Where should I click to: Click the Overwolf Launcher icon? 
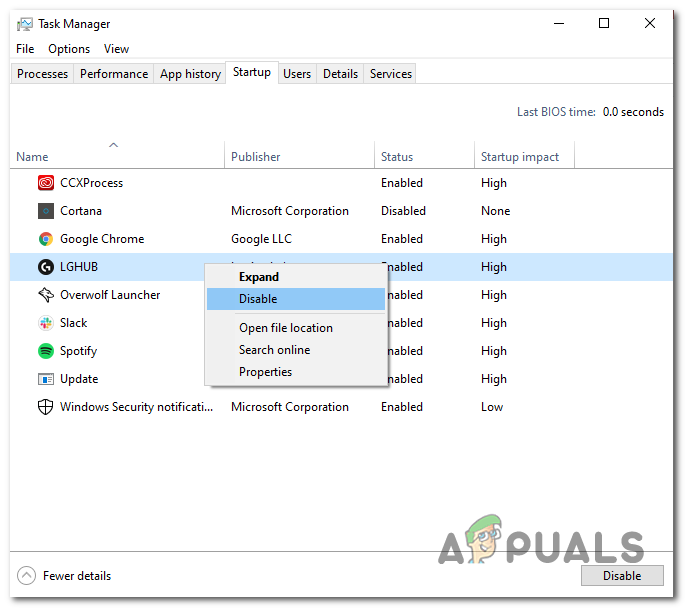pos(46,295)
